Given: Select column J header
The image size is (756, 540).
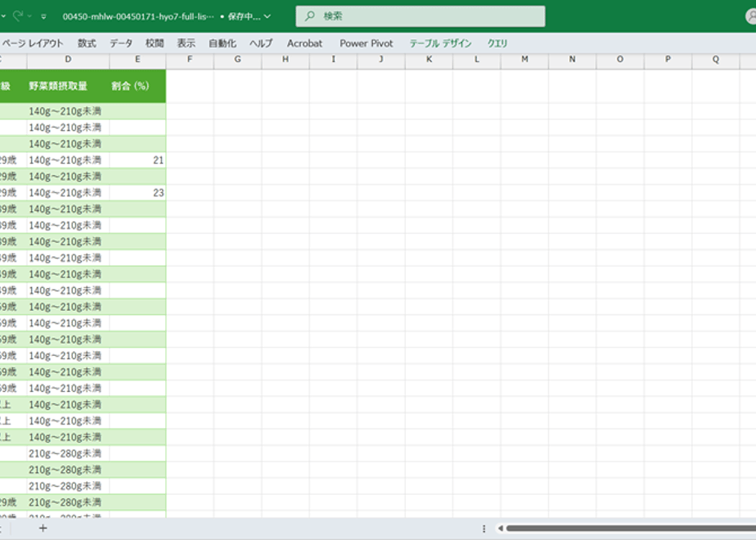Looking at the screenshot, I should pos(381,59).
